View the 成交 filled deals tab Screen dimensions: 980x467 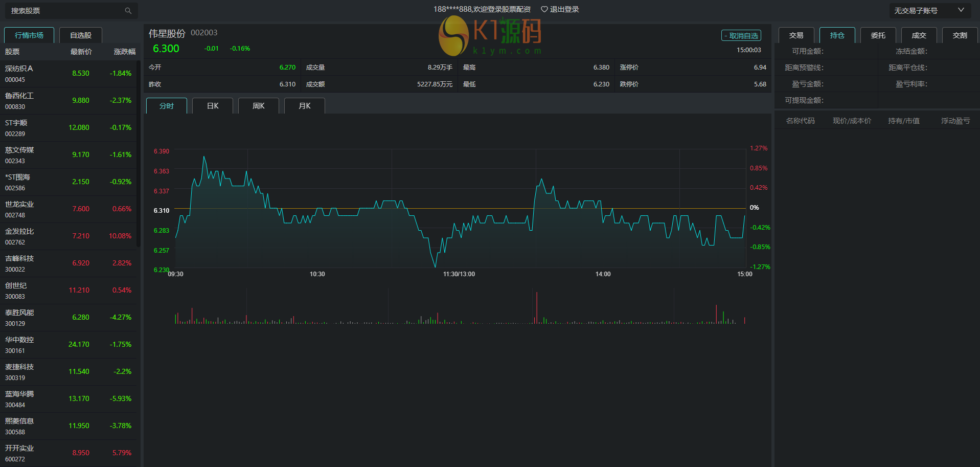click(x=919, y=35)
